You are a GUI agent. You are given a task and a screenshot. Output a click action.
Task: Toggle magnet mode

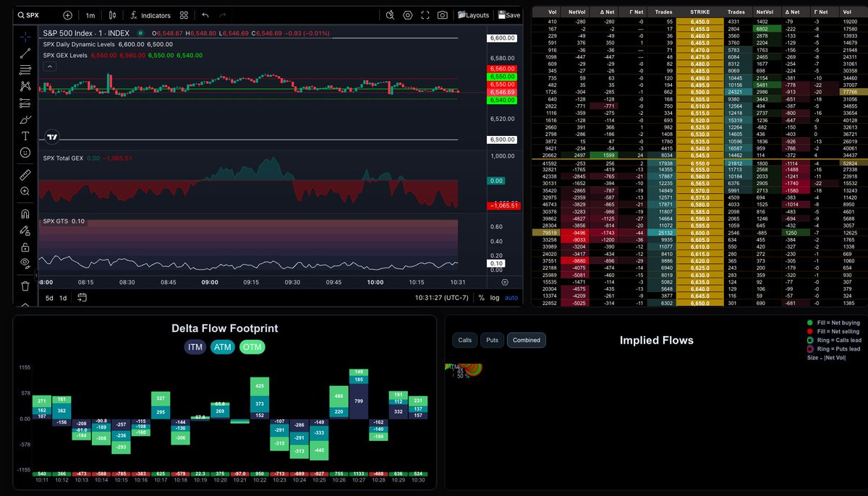click(25, 213)
